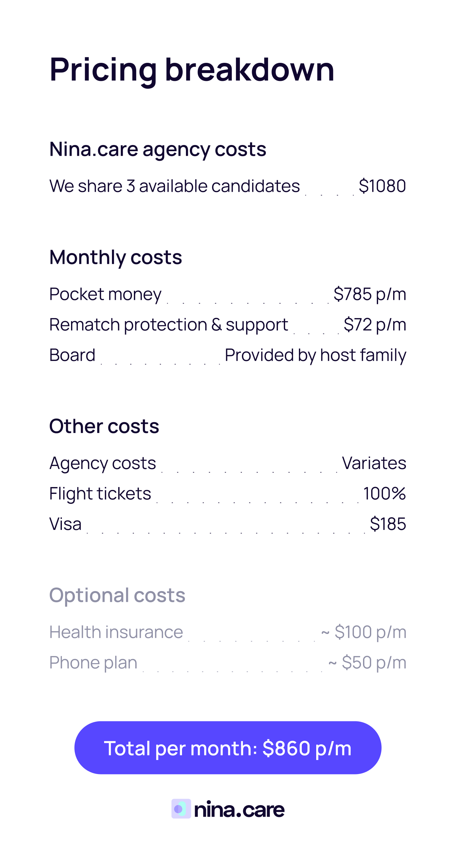Click the Variates agency costs value
This screenshot has width=456, height=868.
374,463
